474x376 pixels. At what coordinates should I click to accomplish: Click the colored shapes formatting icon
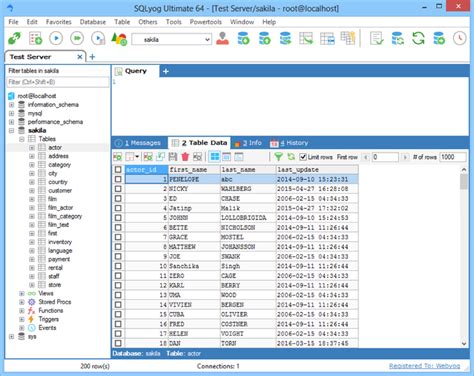(x=119, y=38)
